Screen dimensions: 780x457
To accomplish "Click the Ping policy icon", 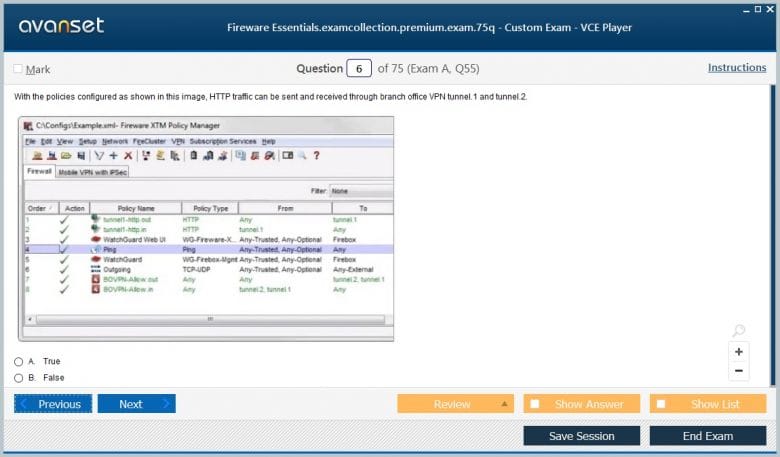I will tap(96, 249).
